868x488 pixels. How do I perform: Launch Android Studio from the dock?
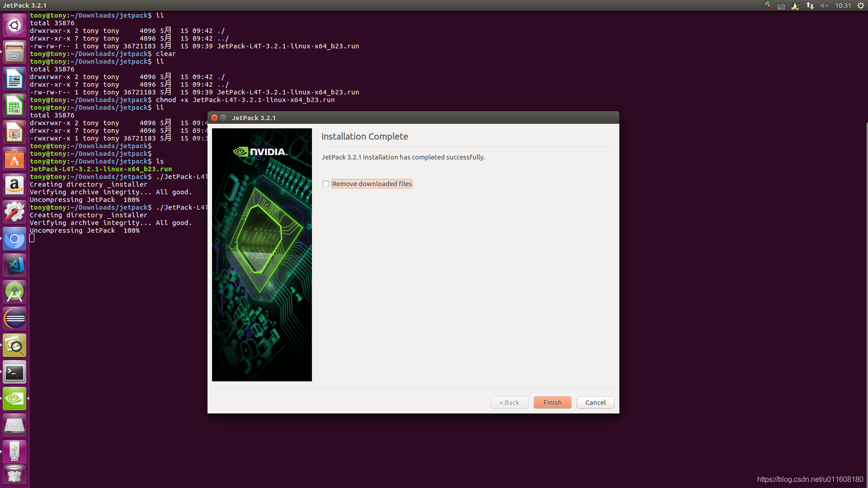coord(14,292)
